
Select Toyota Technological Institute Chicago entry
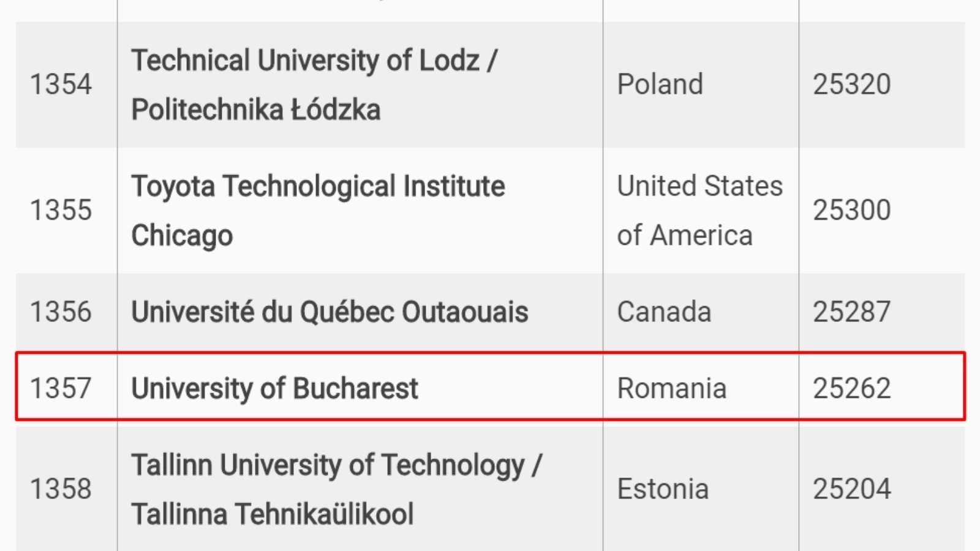[x=318, y=210]
